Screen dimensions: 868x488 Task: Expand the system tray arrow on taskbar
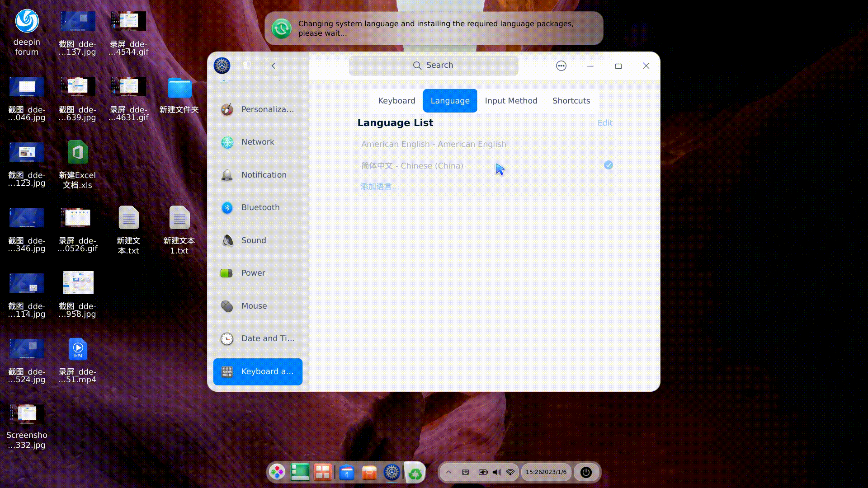pyautogui.click(x=448, y=472)
